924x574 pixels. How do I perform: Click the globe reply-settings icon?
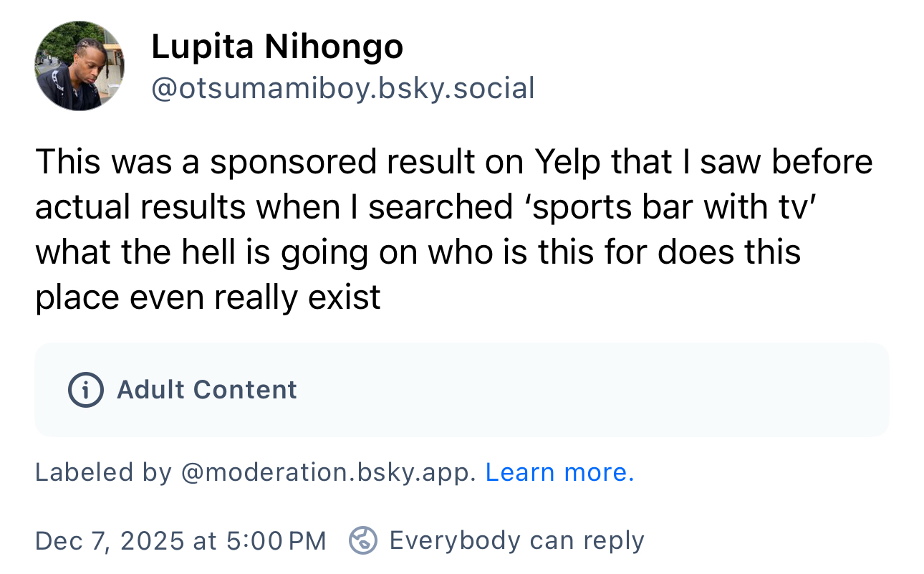coord(362,540)
